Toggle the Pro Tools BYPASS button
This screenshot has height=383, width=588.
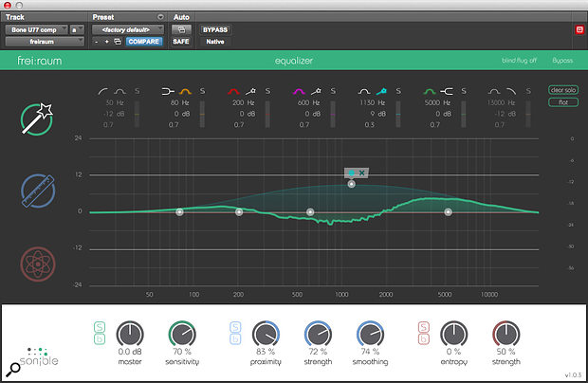[215, 29]
